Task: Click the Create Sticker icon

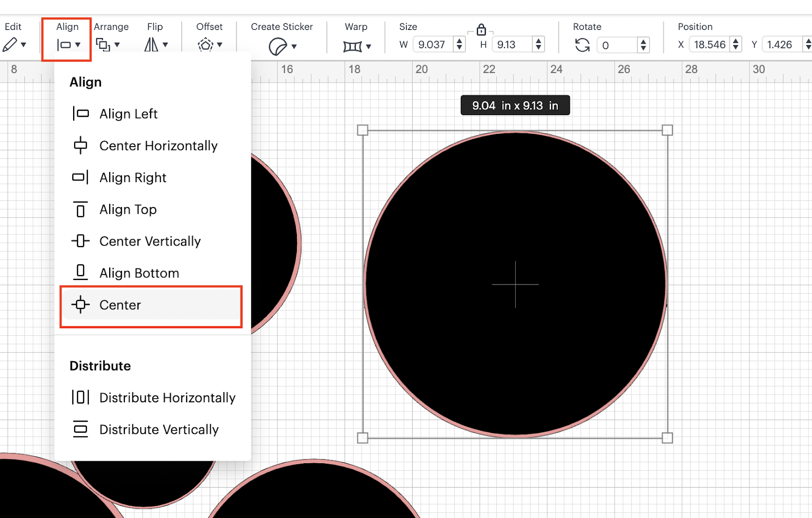Action: click(x=278, y=47)
